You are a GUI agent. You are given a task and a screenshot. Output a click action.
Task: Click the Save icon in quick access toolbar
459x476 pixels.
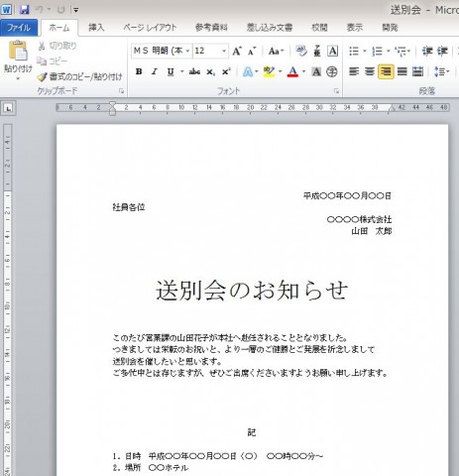(x=24, y=9)
